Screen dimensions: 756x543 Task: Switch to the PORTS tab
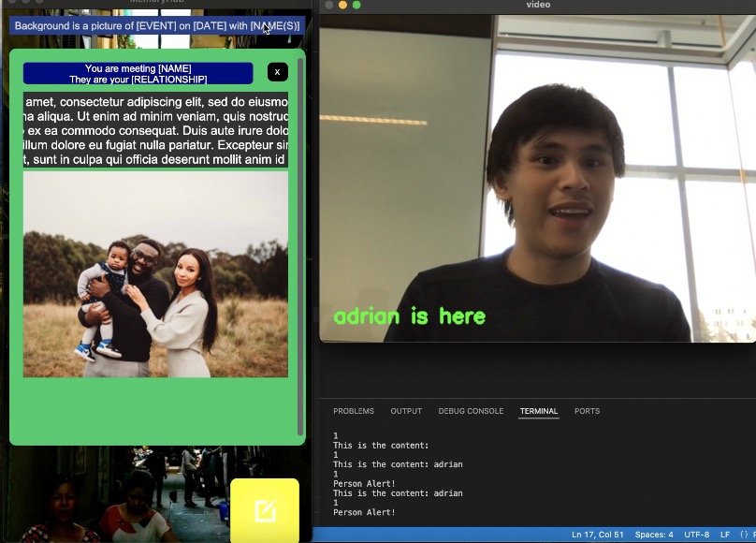coord(587,411)
